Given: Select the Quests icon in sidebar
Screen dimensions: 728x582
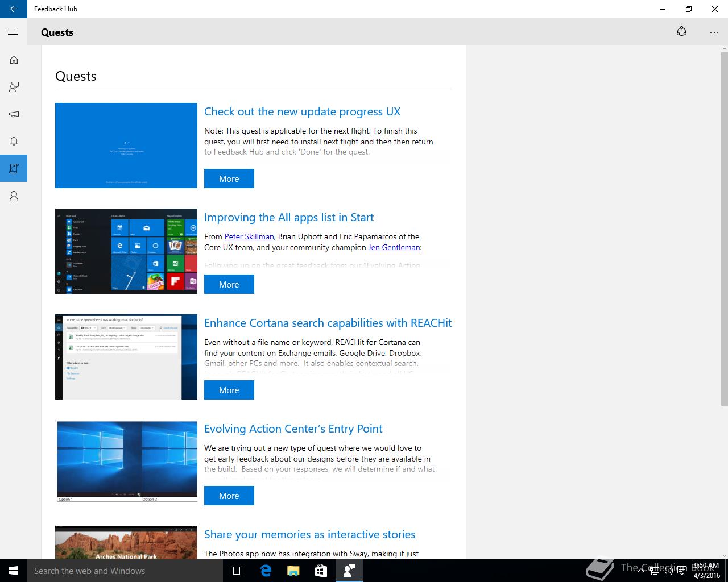Looking at the screenshot, I should (14, 169).
